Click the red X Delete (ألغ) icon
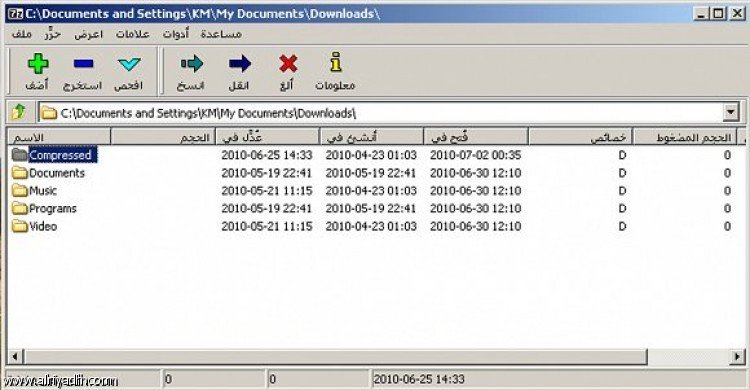Viewport: 750px width, 390px height. (x=288, y=64)
